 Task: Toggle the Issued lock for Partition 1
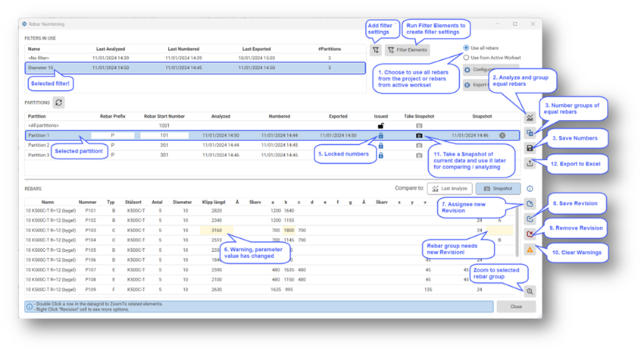381,135
